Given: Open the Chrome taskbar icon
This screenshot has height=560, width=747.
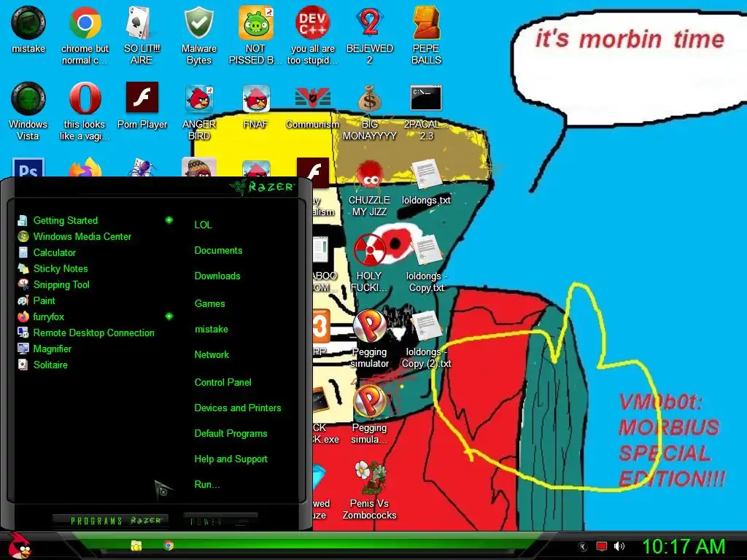Looking at the screenshot, I should point(169,545).
